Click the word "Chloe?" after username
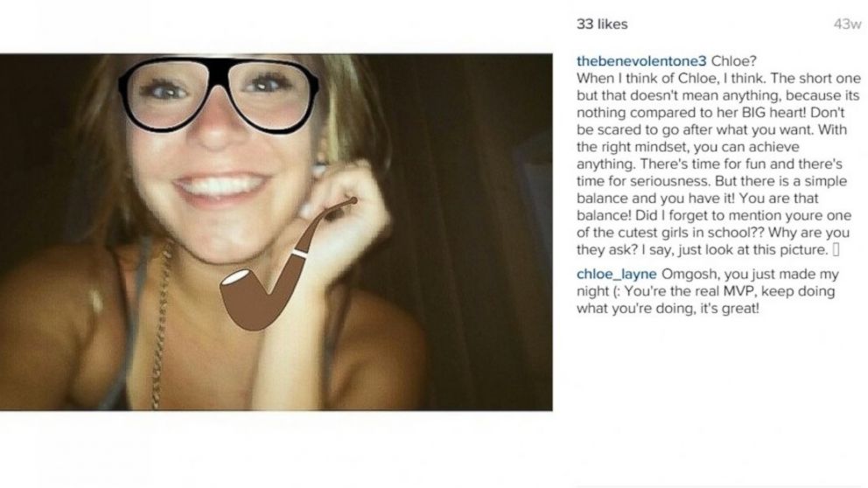The width and height of the screenshot is (868, 488). click(x=733, y=61)
